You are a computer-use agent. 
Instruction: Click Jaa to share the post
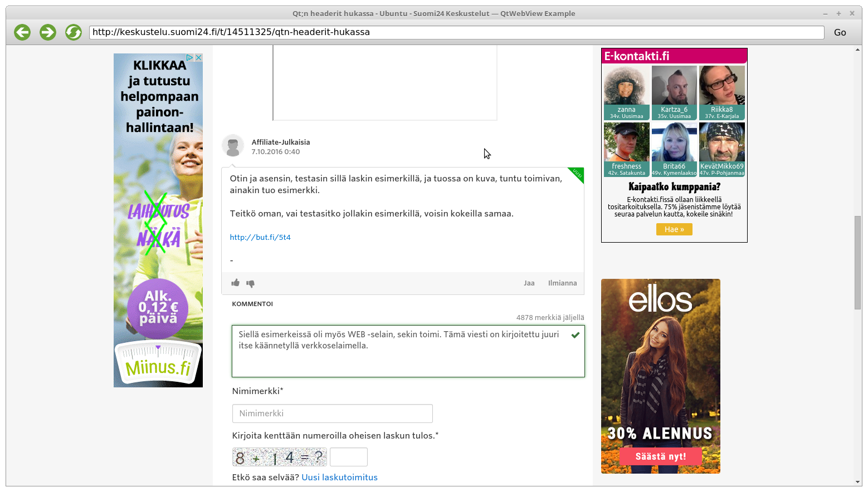tap(529, 283)
